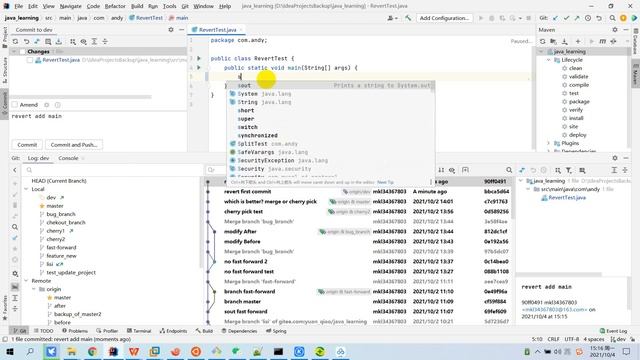Click Shelve/download icon in Commit toolbar
640x360 pixels.
click(x=59, y=42)
